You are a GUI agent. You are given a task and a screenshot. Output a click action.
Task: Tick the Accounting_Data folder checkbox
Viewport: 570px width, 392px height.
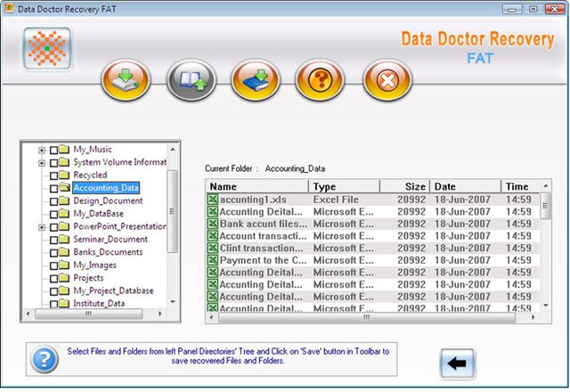(x=53, y=188)
